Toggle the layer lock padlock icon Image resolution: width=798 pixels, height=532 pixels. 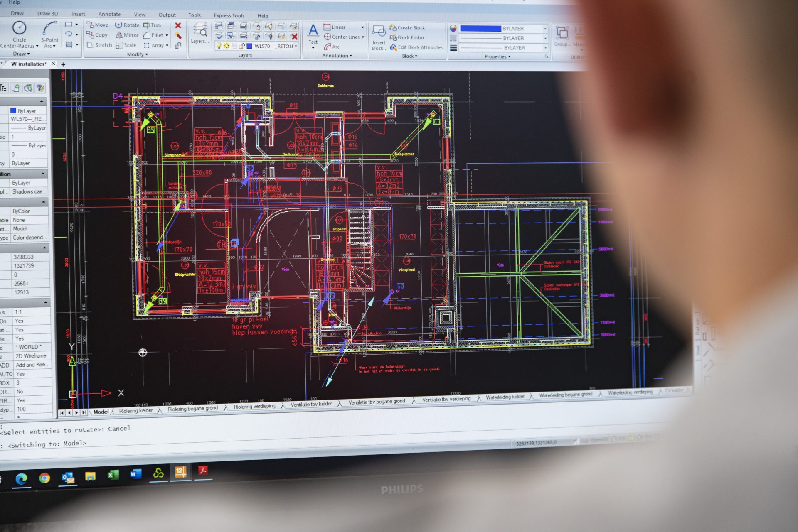tap(241, 46)
